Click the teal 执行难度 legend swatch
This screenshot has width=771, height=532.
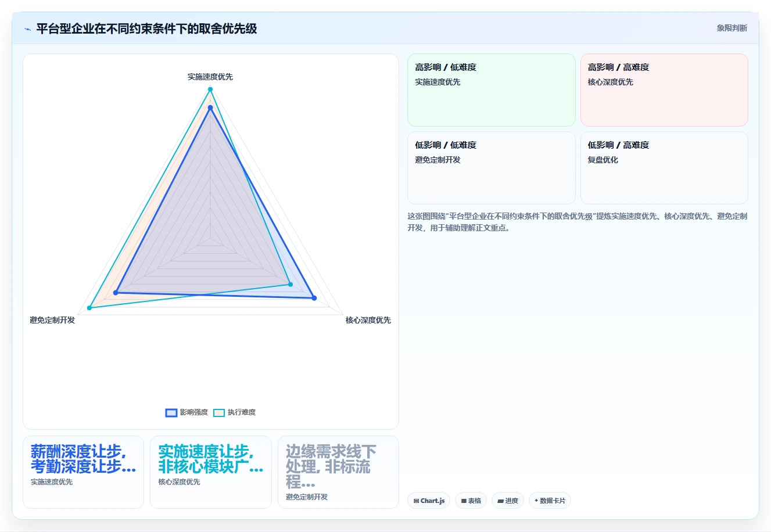coord(219,413)
